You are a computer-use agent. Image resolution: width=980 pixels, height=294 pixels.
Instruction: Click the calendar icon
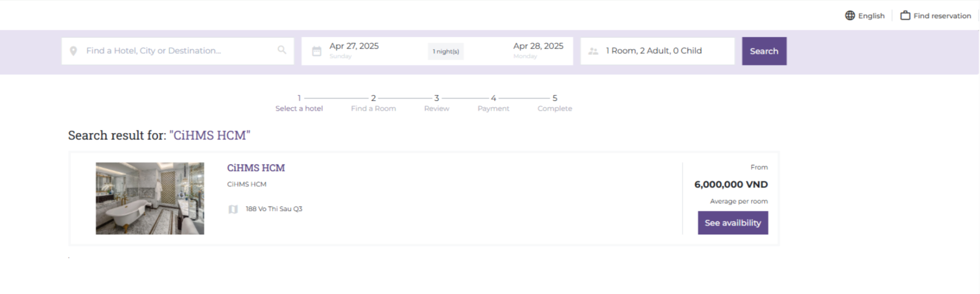click(x=317, y=51)
